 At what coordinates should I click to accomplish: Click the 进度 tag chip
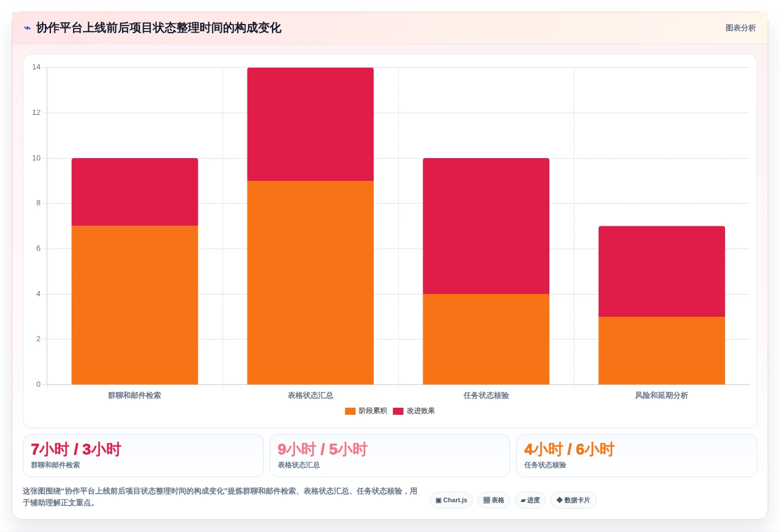530,501
